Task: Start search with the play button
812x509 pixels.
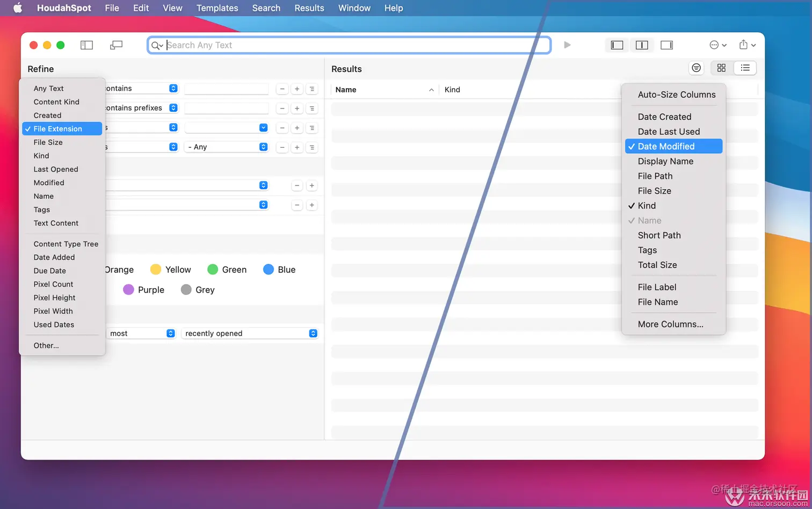Action: point(567,45)
